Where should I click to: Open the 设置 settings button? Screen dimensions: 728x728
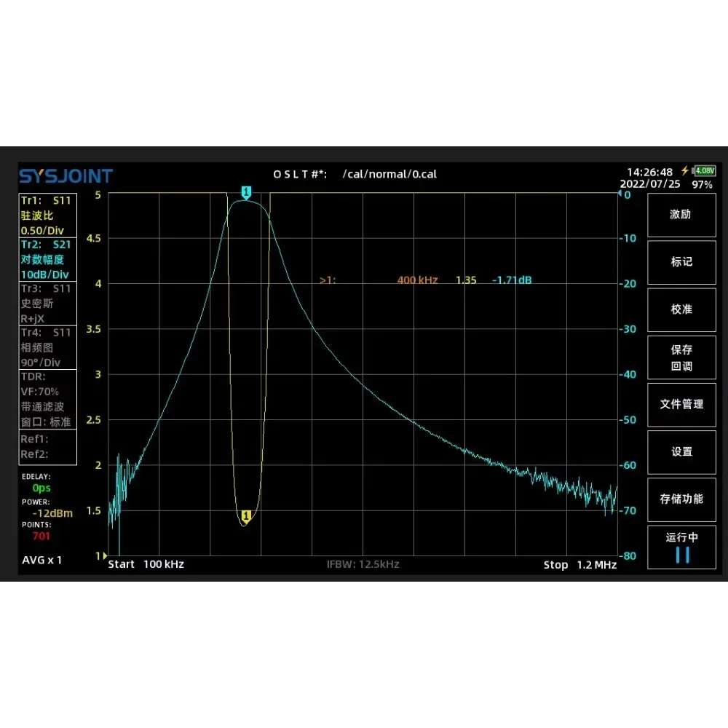681,452
